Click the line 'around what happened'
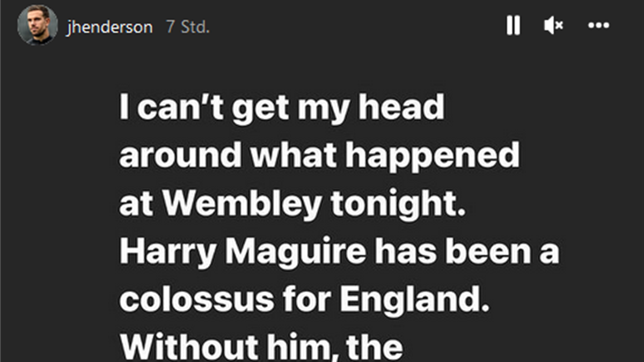Screen dimensions: 644x362 coord(319,156)
